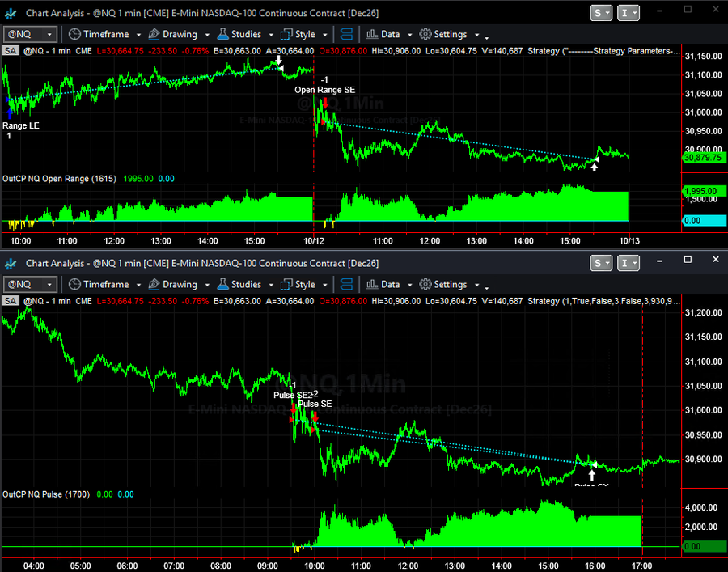Click TradeStation app icon in bottom title bar
This screenshot has height=572, width=728.
point(11,264)
